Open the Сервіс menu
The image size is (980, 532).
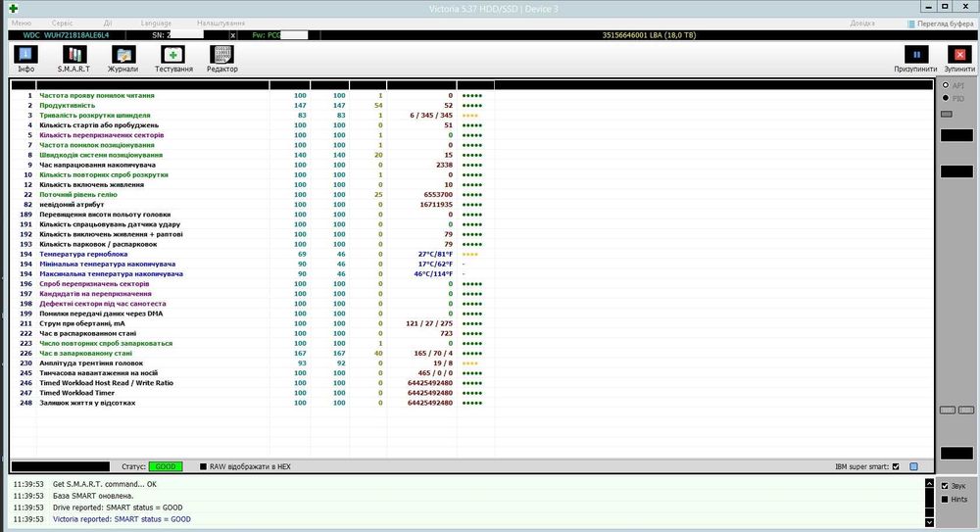tap(62, 24)
